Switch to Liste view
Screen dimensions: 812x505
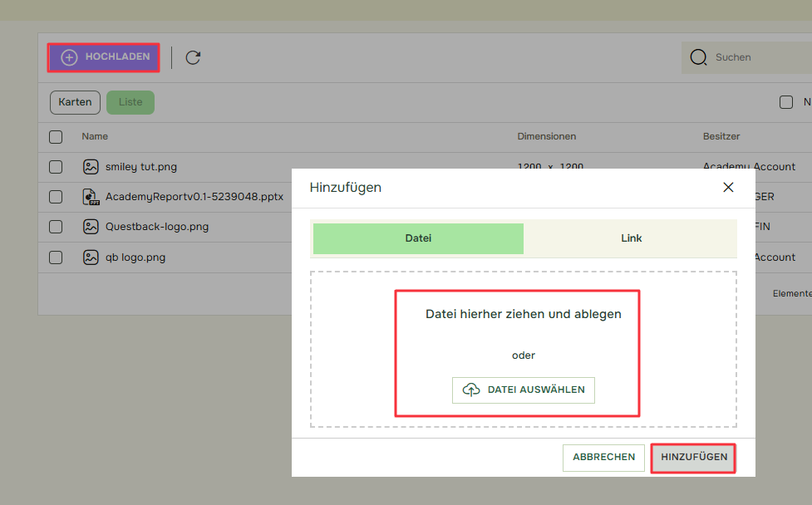pos(130,102)
